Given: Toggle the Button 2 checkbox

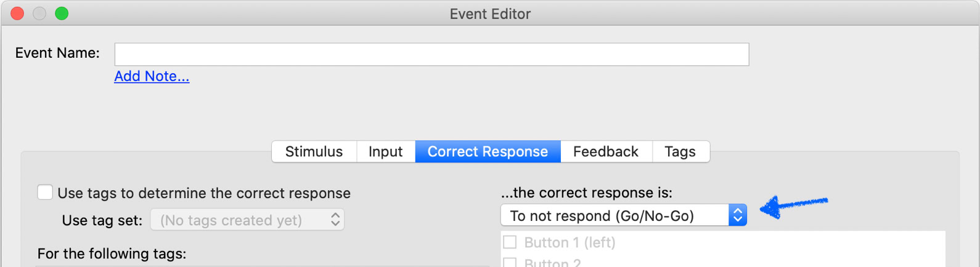Looking at the screenshot, I should pos(510,263).
